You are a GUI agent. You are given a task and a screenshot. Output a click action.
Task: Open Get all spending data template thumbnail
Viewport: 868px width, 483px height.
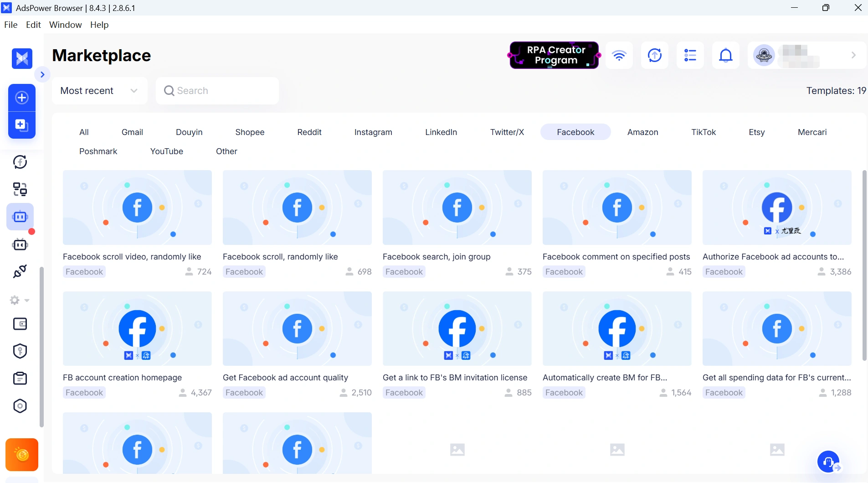click(x=777, y=328)
